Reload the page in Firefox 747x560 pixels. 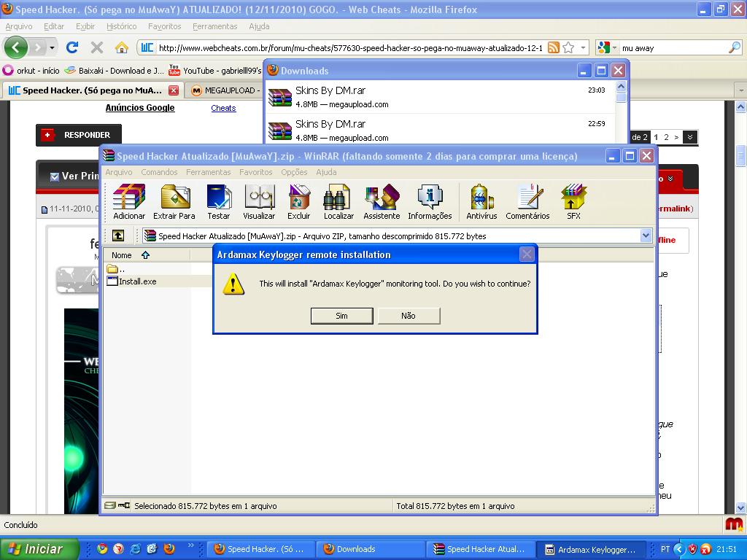tap(72, 47)
